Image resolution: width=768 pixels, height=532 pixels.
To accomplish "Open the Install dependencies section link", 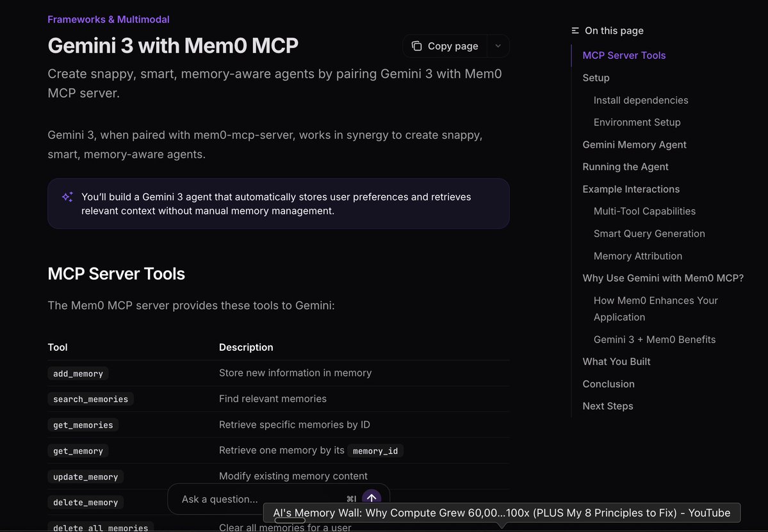I will (641, 101).
